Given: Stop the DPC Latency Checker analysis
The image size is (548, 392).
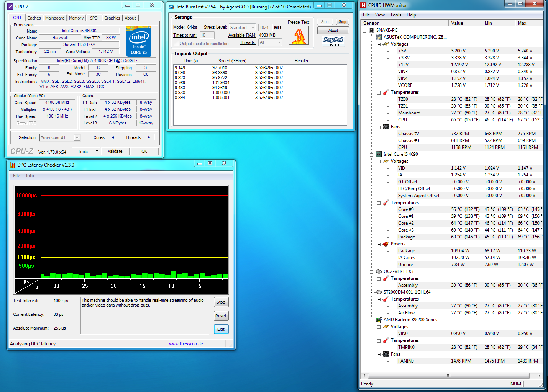Looking at the screenshot, I should 221,302.
